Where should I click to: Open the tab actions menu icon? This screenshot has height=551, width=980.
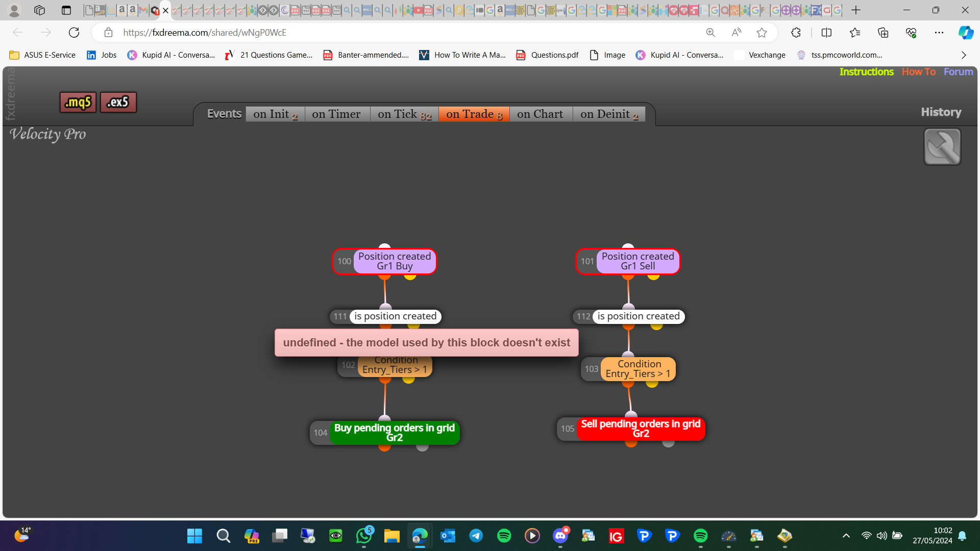tap(66, 10)
